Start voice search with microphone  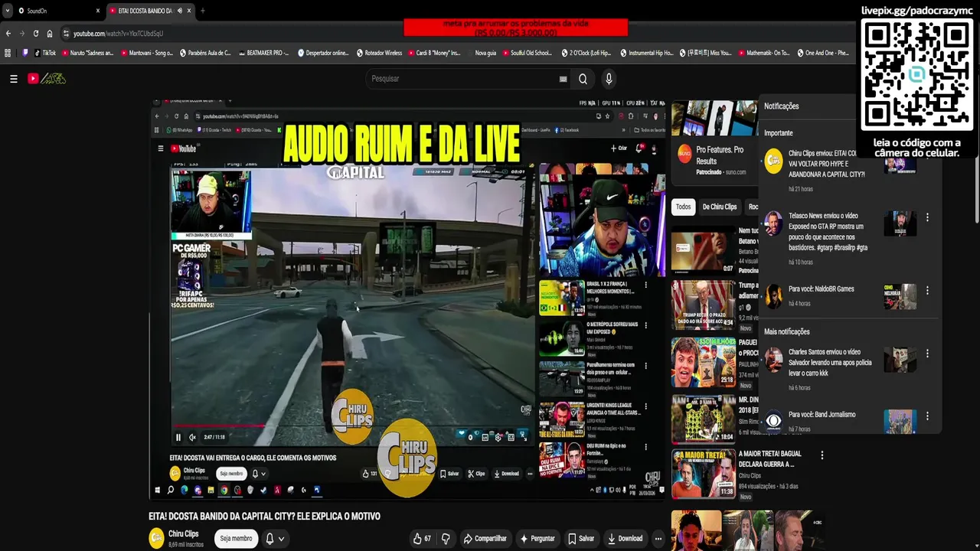(609, 79)
